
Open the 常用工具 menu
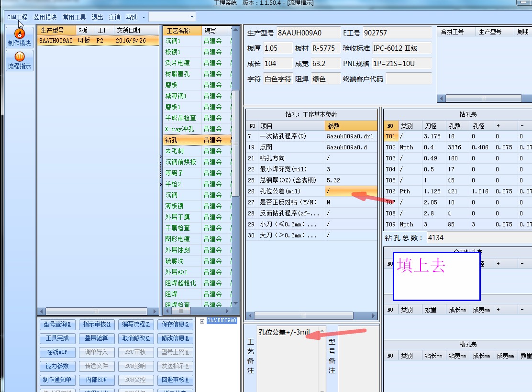tap(74, 17)
